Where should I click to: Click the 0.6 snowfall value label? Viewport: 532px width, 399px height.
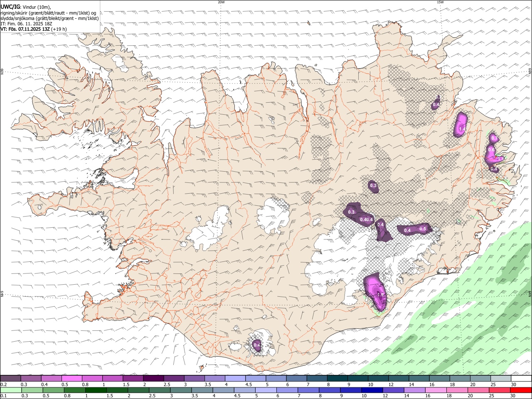pyautogui.click(x=491, y=150)
